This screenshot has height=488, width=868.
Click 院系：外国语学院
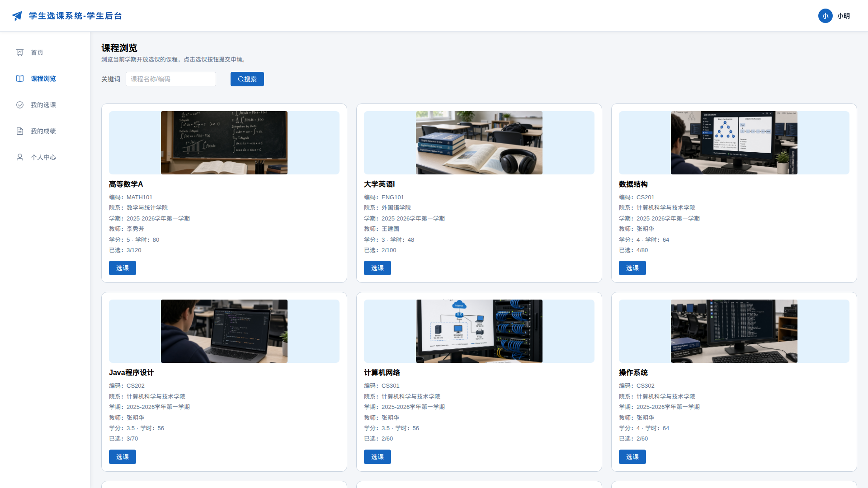(x=387, y=207)
